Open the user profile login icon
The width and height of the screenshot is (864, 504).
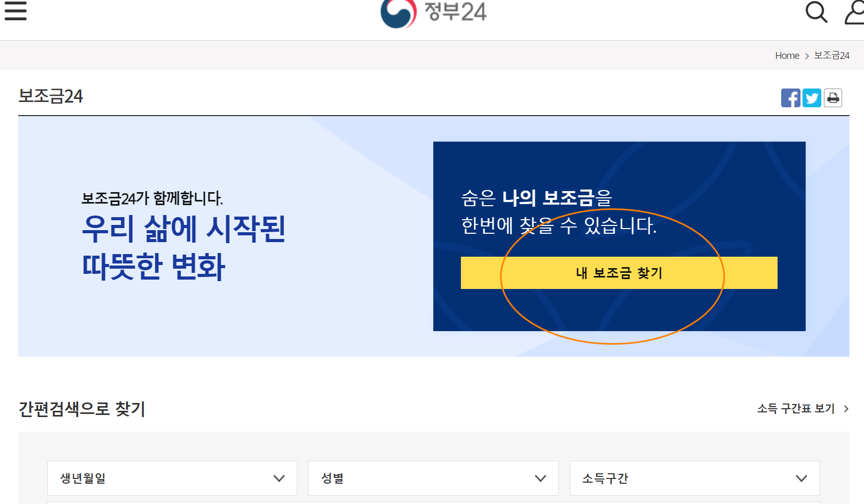click(x=854, y=12)
